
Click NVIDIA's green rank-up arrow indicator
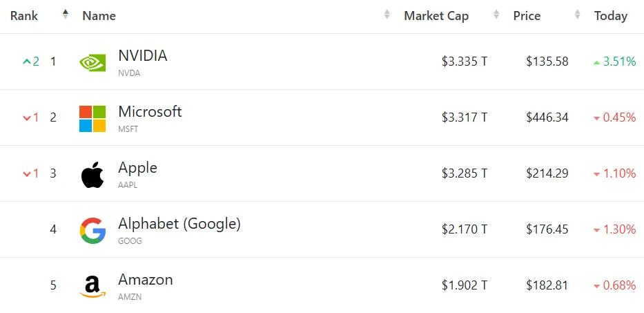(x=27, y=61)
